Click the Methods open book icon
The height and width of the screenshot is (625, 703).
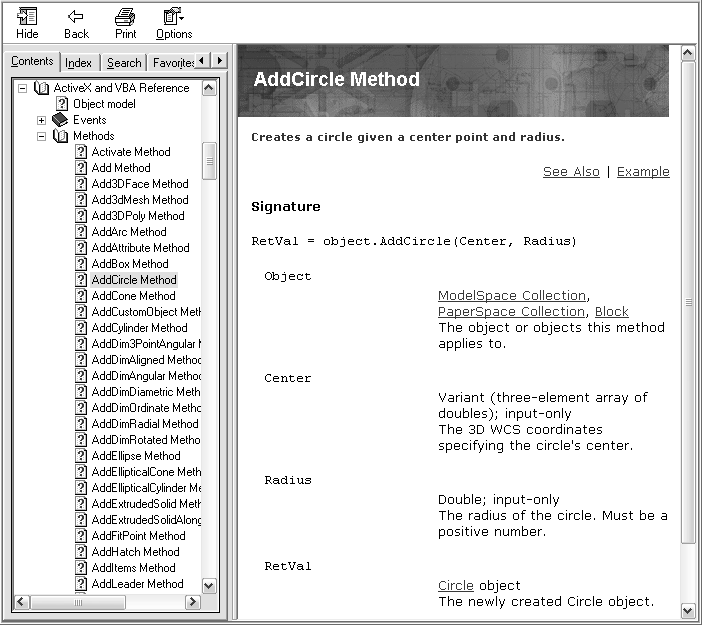coord(61,136)
